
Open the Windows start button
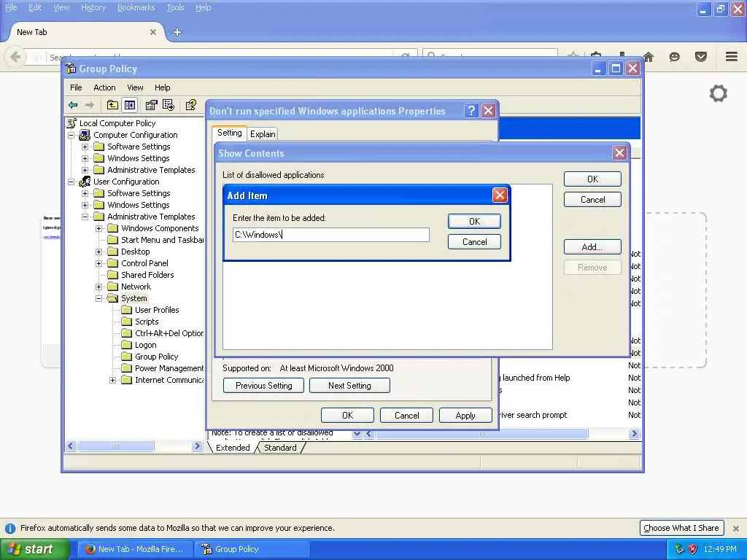click(x=34, y=549)
